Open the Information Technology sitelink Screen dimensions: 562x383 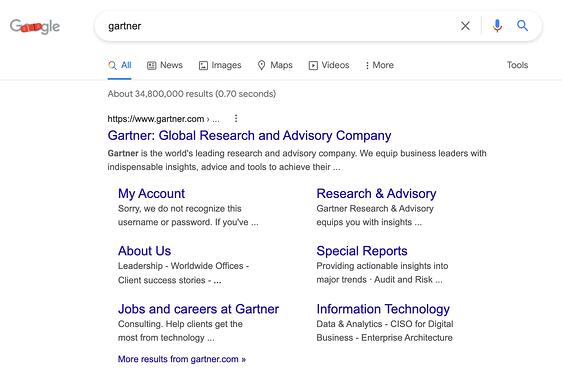click(x=383, y=309)
